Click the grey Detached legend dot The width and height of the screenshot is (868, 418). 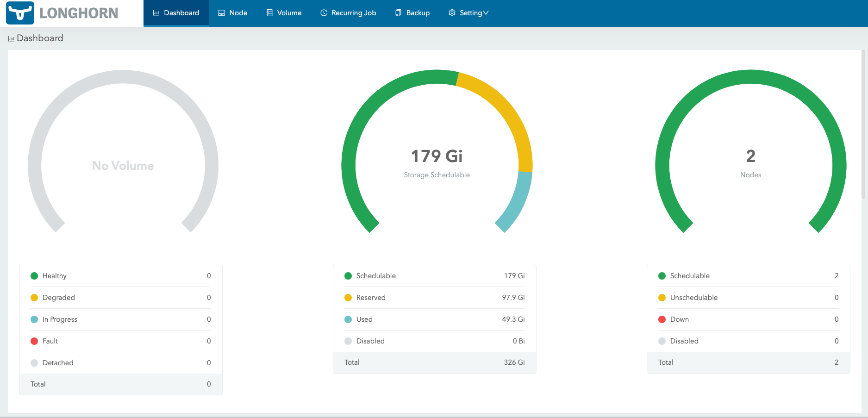pyautogui.click(x=34, y=363)
